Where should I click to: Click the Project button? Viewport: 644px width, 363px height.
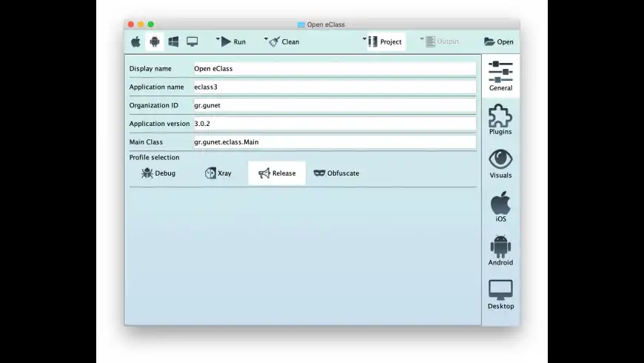point(385,41)
